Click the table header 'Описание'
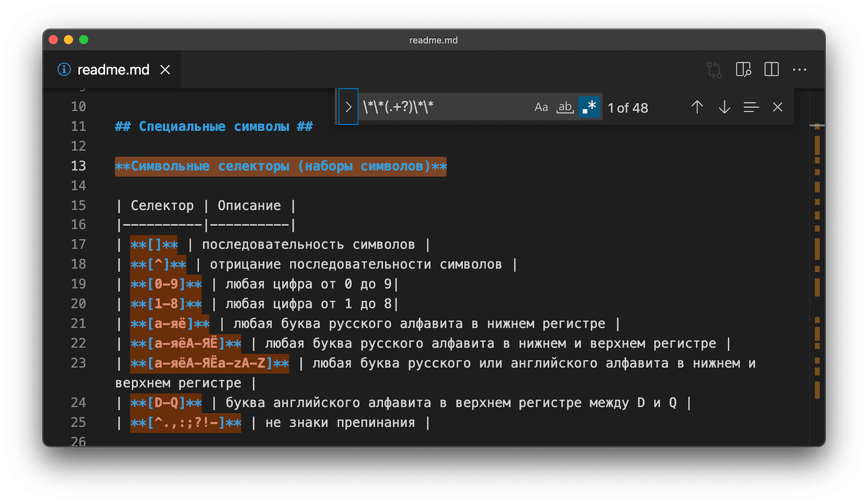Image resolution: width=868 pixels, height=503 pixels. pos(249,205)
